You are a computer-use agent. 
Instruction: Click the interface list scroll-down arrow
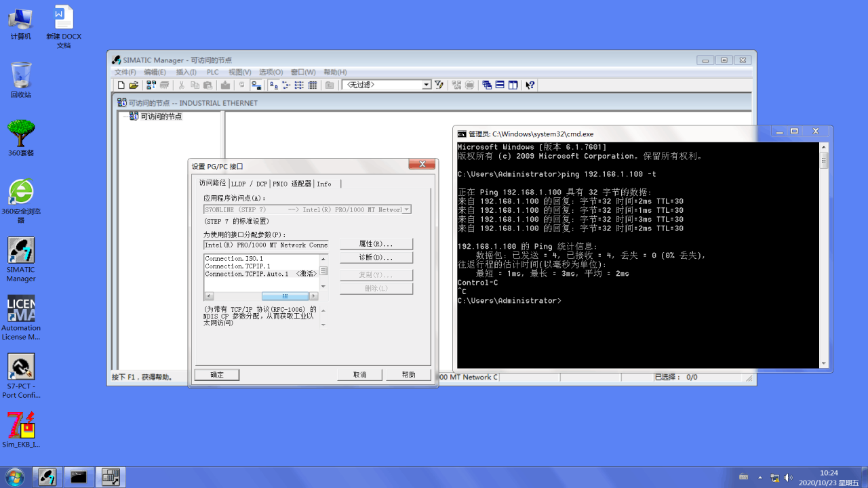[323, 286]
